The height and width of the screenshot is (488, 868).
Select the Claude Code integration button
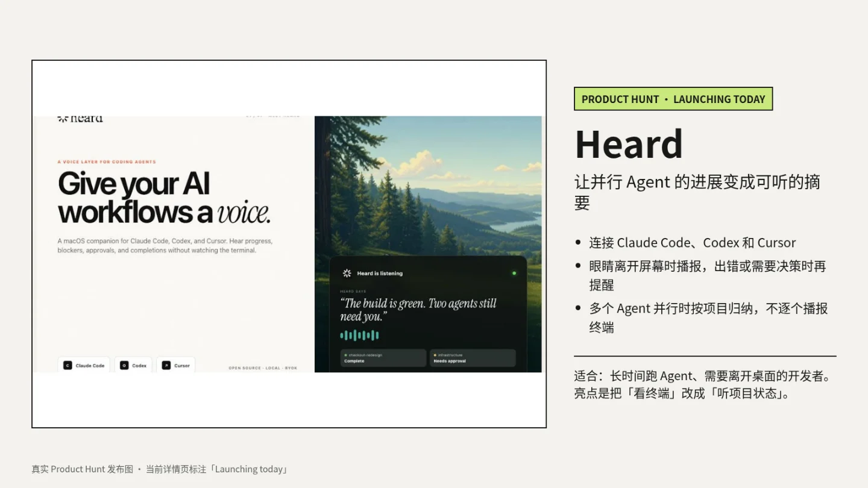[x=84, y=365]
